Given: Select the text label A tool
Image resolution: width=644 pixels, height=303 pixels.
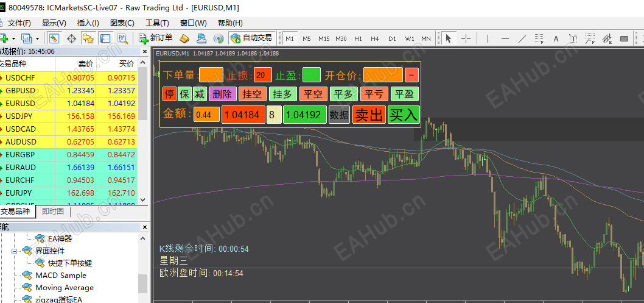Looking at the screenshot, I should tap(556, 38).
